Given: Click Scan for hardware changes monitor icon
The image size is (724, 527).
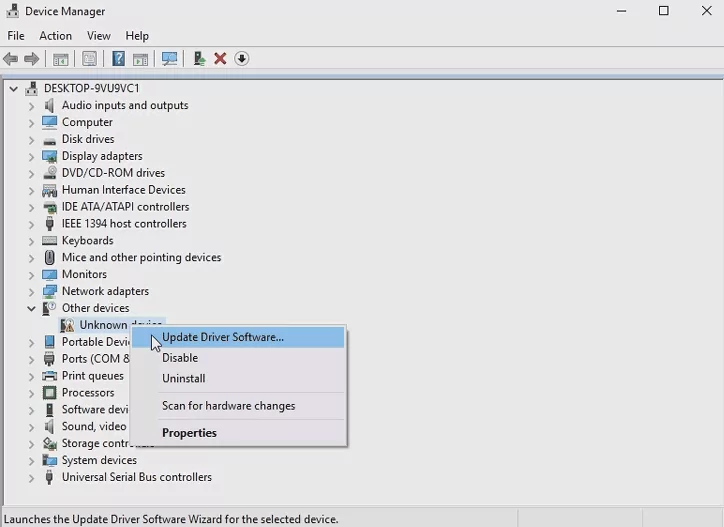Looking at the screenshot, I should coord(169,59).
